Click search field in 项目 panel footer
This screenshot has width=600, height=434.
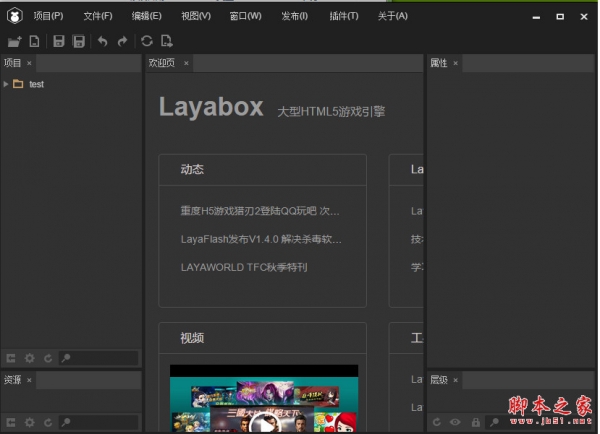[x=98, y=358]
